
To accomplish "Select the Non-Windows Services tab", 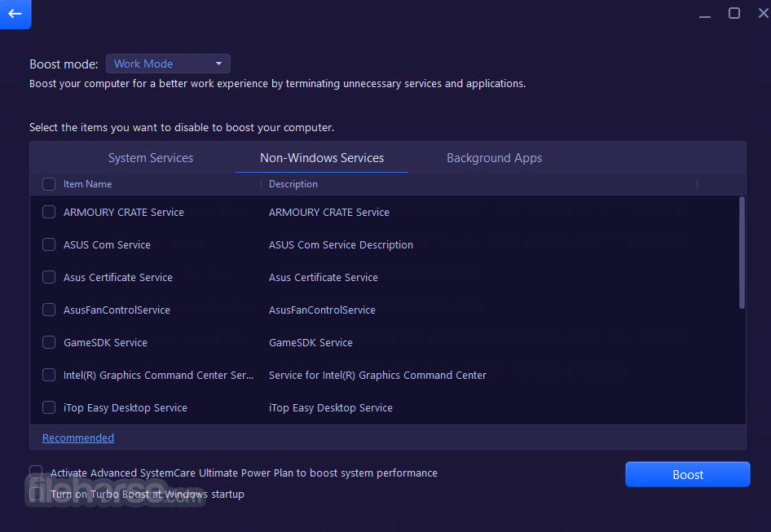I will click(x=322, y=158).
